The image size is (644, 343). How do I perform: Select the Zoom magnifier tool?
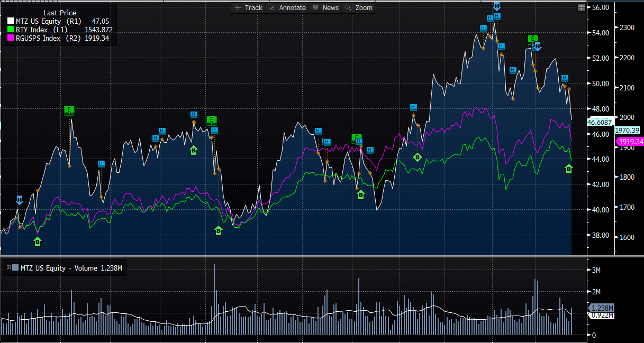click(359, 7)
